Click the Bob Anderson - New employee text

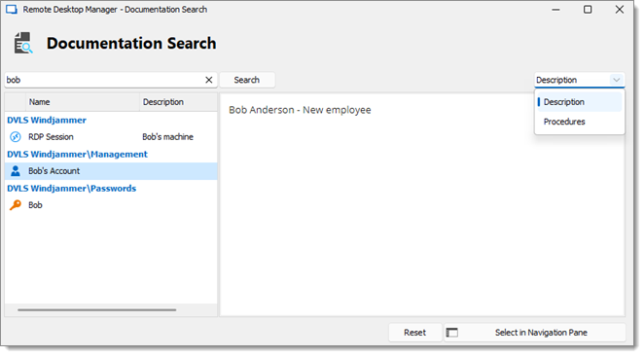[300, 110]
